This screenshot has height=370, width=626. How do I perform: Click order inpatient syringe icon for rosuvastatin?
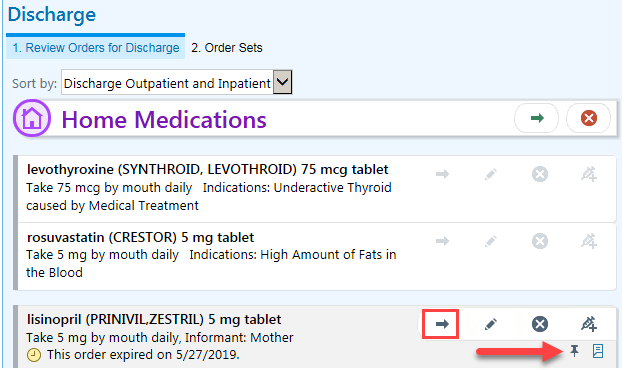tap(589, 241)
